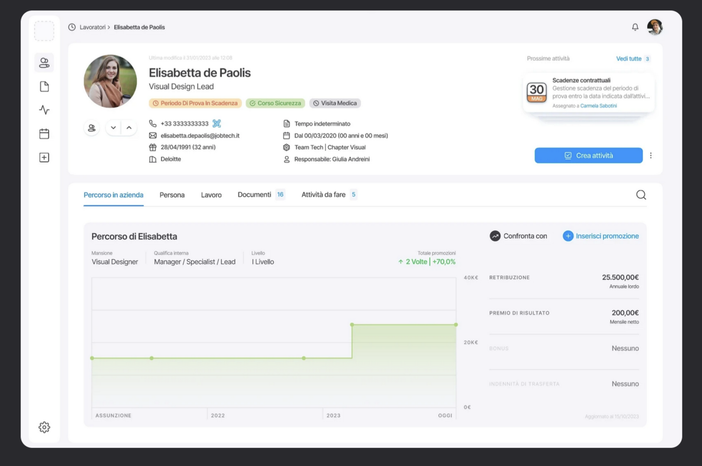Open the workers section in sidebar
Screen dimensions: 702x466
pos(44,63)
